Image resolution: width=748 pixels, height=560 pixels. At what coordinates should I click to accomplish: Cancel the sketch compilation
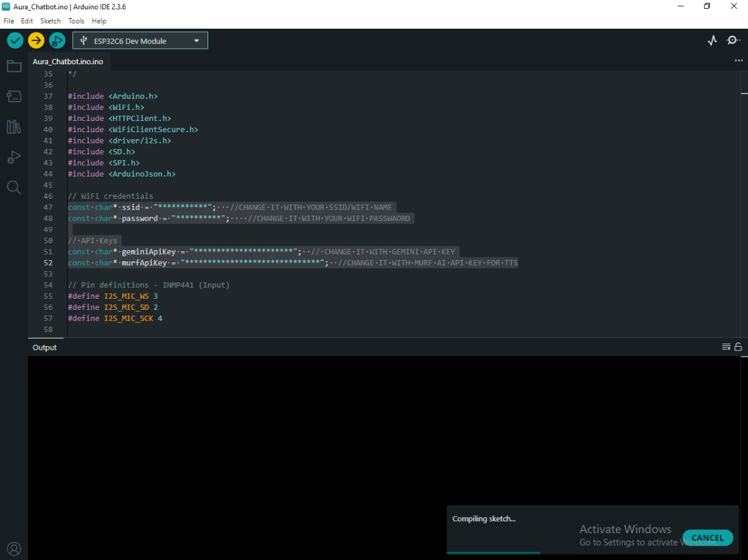707,538
